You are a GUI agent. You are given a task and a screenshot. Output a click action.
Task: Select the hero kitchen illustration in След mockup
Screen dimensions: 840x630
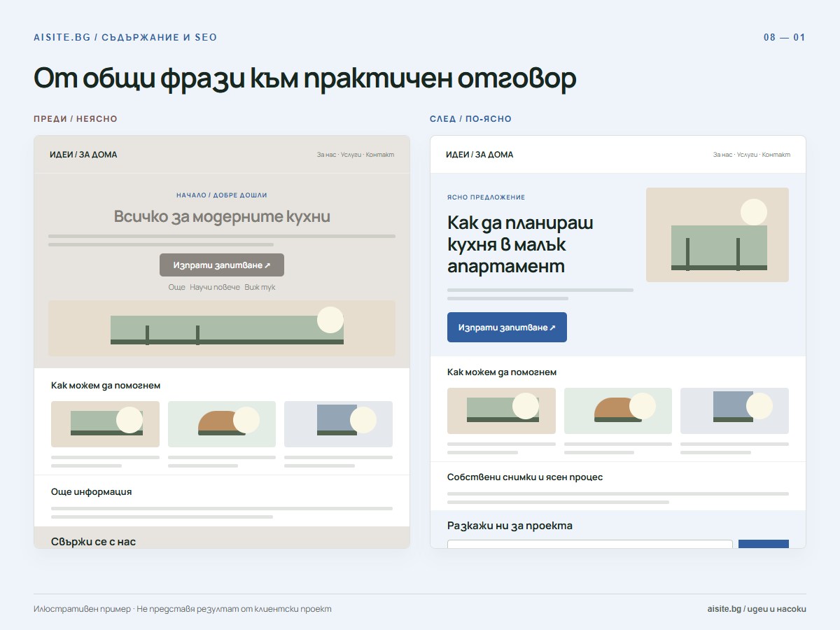[717, 234]
